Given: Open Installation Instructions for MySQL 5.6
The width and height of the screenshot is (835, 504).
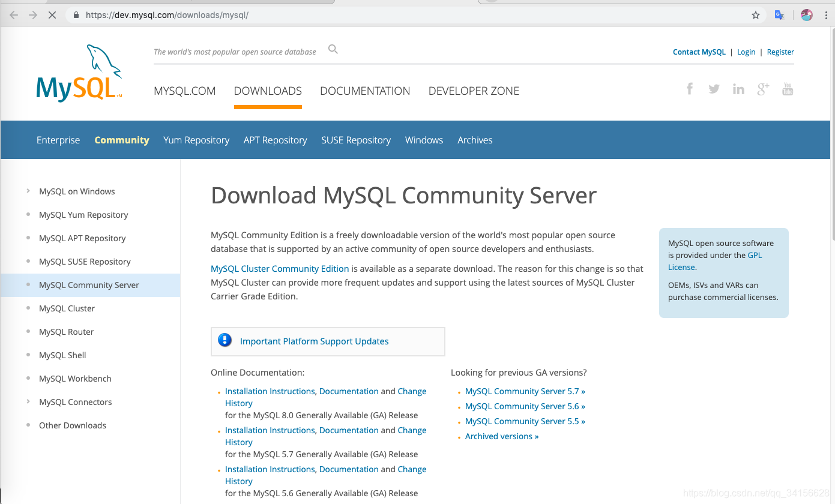Looking at the screenshot, I should 270,469.
